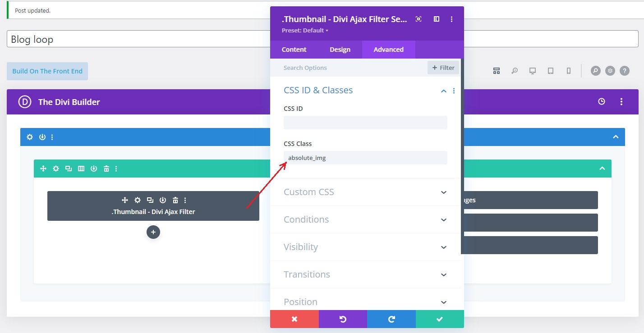Toggle the power icon on the green row bar
644x333 pixels.
pos(94,169)
